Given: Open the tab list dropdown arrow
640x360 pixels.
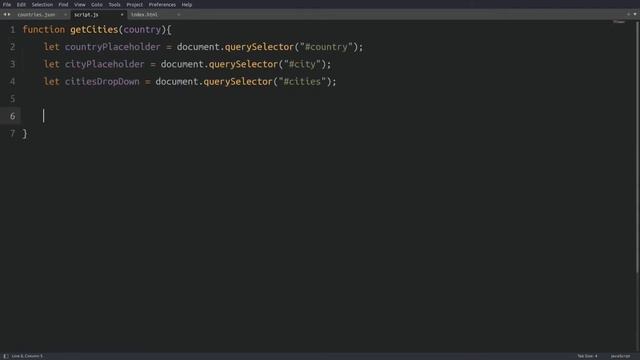Looking at the screenshot, I should coord(635,14).
